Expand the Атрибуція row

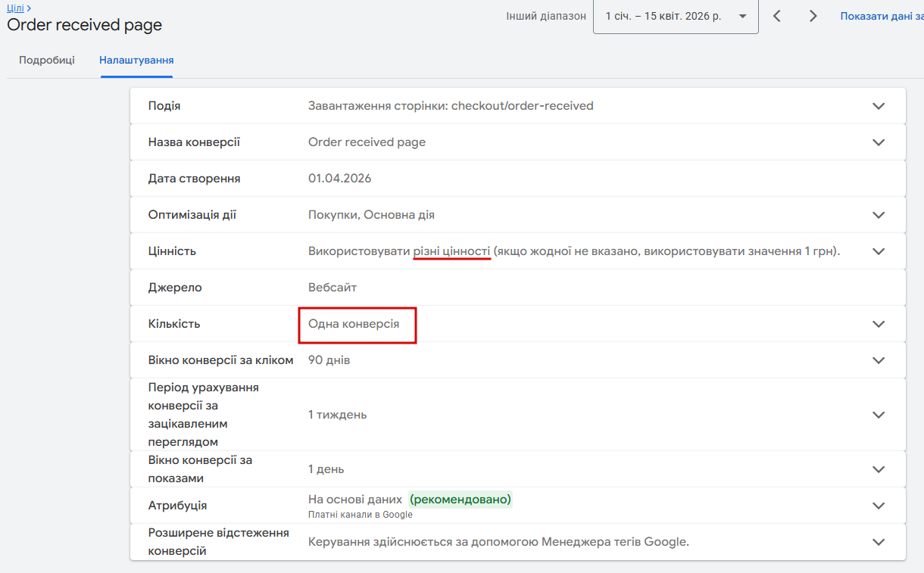[x=879, y=506]
